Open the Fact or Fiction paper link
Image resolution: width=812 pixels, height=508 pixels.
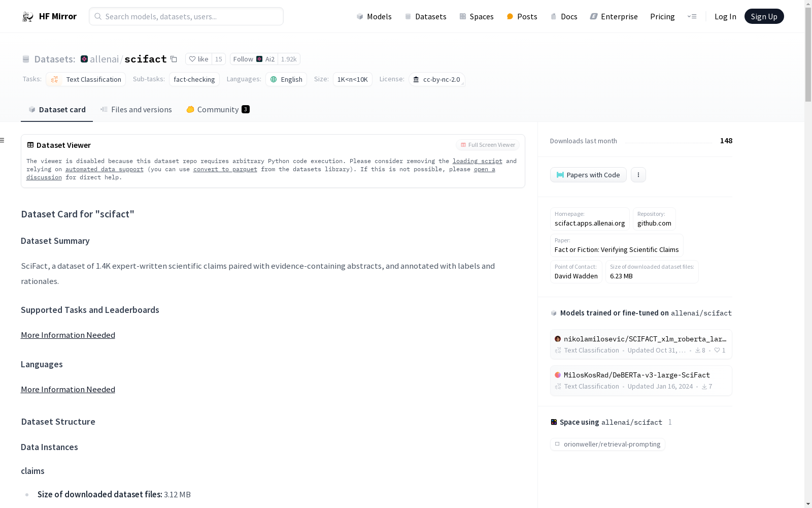click(617, 245)
